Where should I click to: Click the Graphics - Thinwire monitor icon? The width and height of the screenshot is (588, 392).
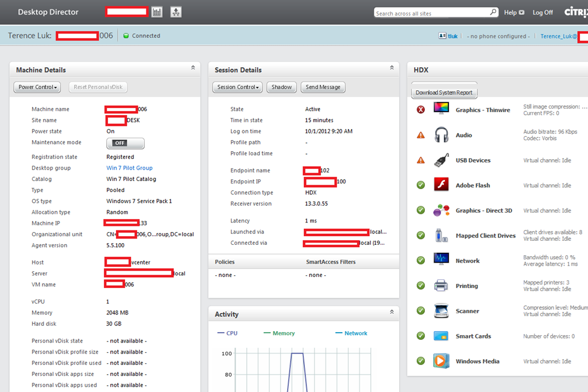point(441,109)
